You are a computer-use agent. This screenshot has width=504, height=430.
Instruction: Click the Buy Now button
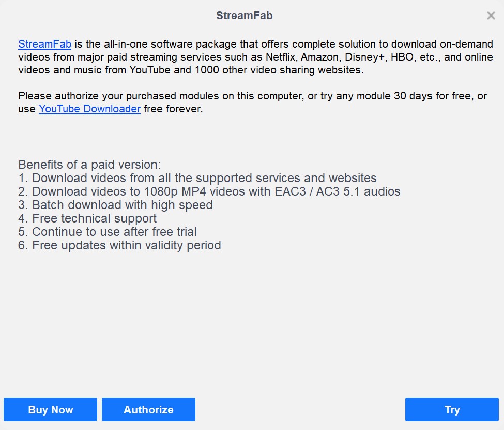click(51, 409)
